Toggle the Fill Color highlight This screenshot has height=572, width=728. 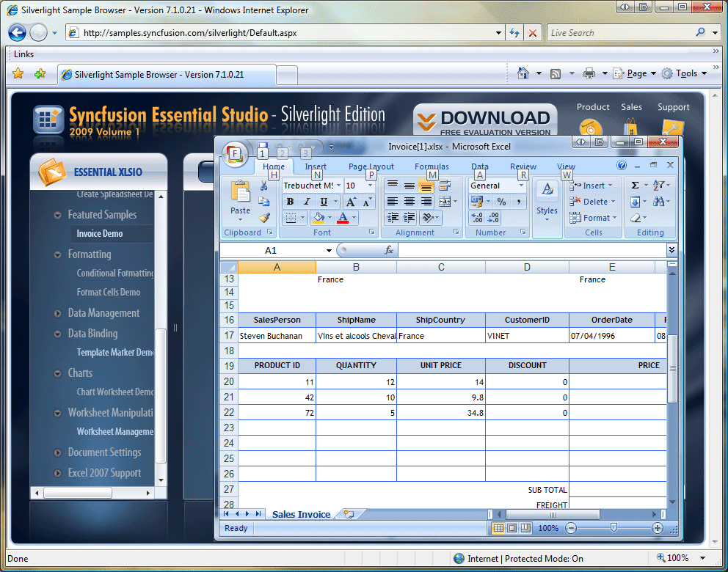(x=318, y=217)
